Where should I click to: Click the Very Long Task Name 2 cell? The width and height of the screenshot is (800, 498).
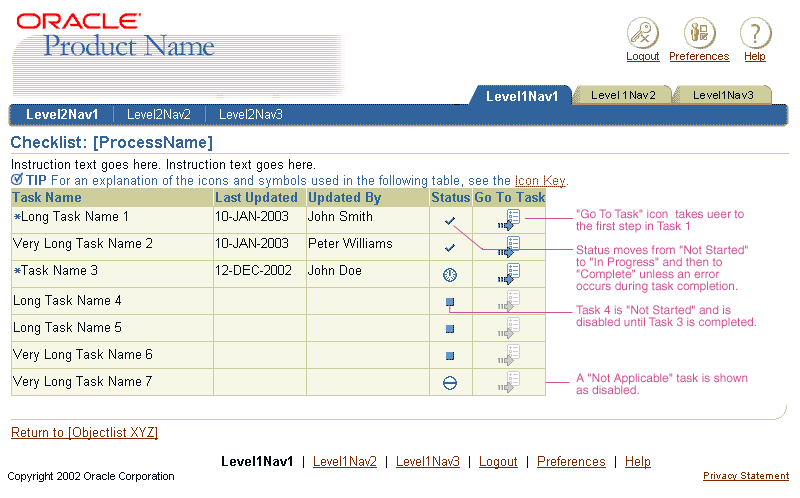tap(112, 247)
